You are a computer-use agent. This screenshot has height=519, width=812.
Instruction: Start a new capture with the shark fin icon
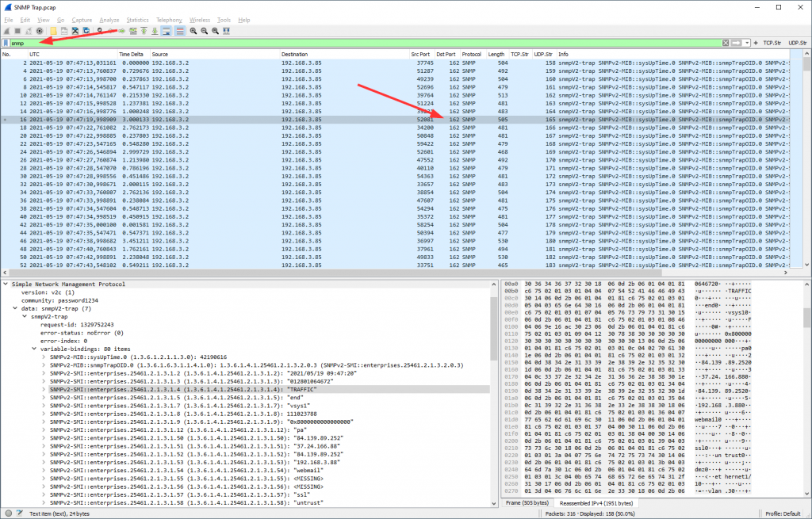[x=6, y=31]
